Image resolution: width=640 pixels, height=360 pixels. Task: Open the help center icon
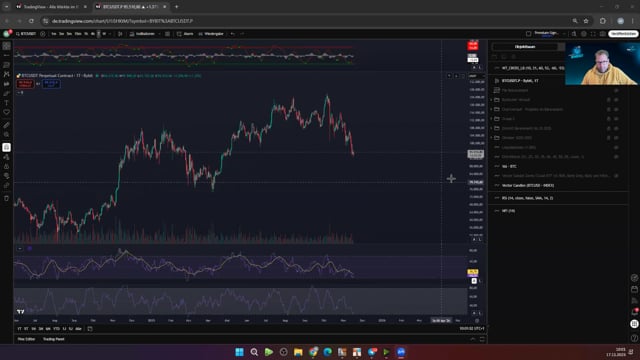(634, 338)
